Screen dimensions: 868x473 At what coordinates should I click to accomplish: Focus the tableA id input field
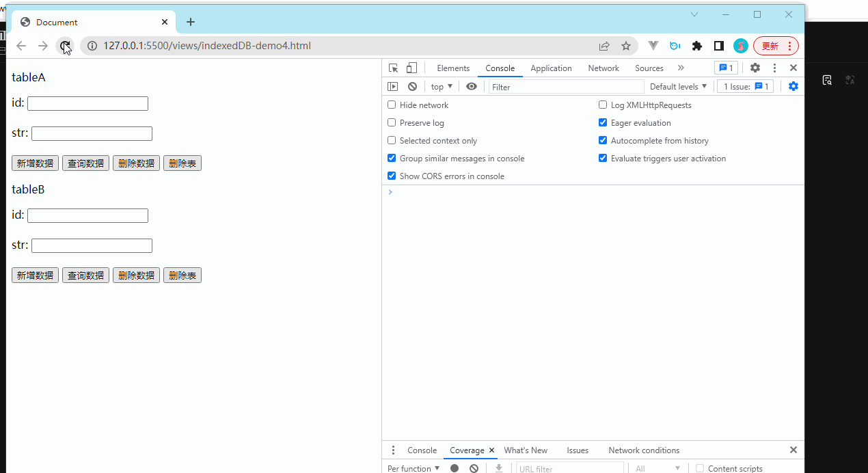tap(87, 103)
